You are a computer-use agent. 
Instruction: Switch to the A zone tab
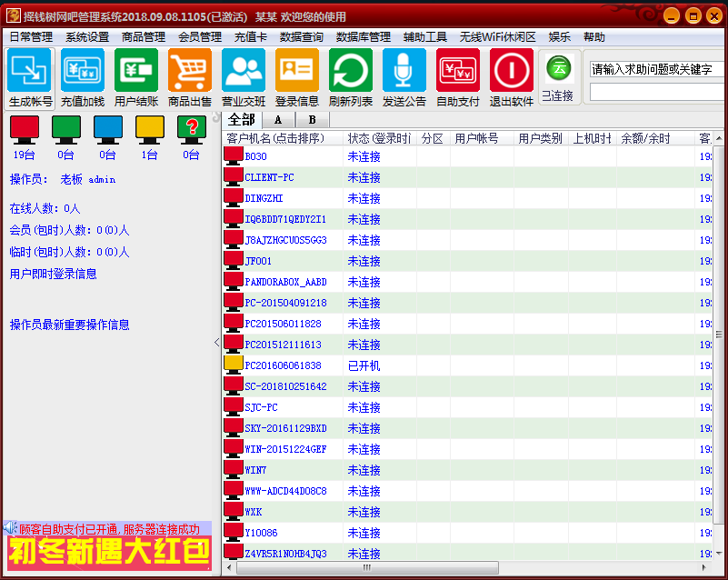277,119
